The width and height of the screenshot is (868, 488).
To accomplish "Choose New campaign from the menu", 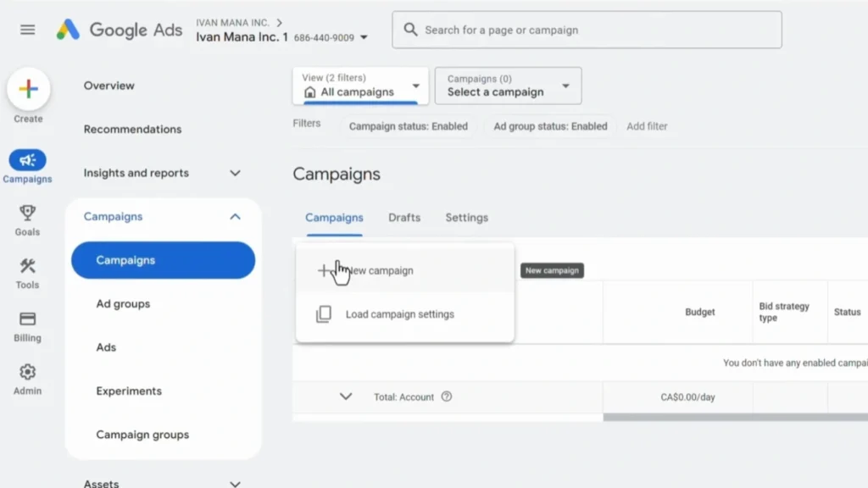I will 404,270.
